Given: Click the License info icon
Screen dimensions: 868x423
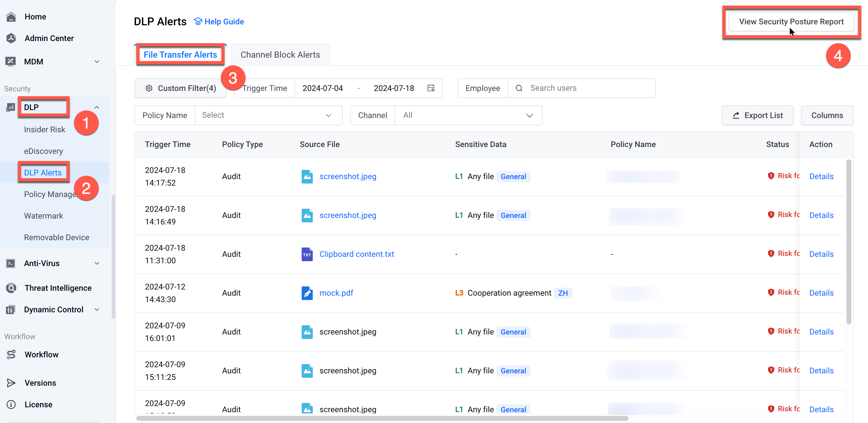Looking at the screenshot, I should click(x=11, y=404).
